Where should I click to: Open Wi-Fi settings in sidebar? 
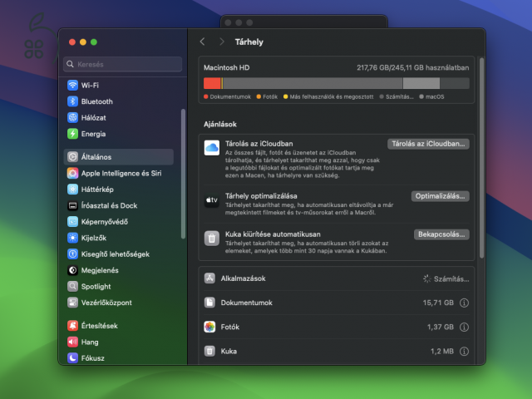point(90,86)
